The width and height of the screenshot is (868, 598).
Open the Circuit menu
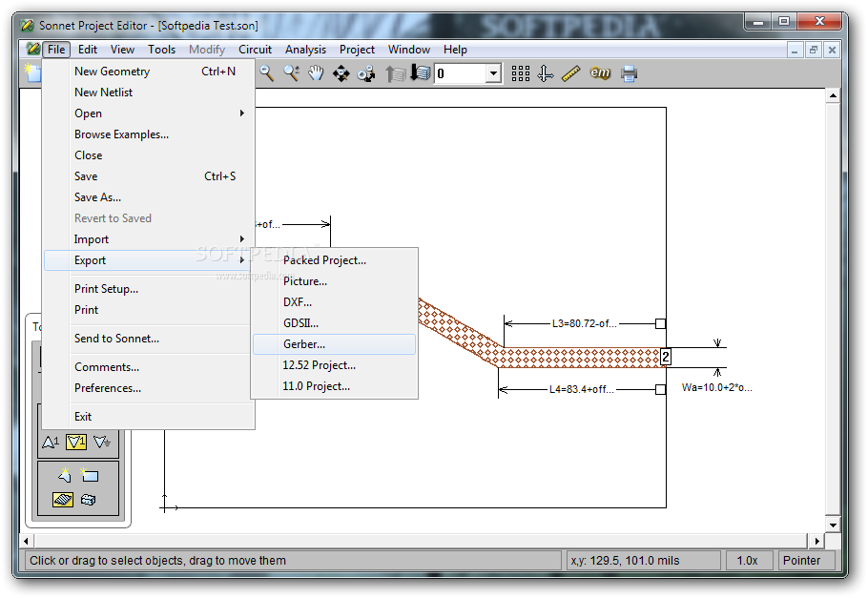pyautogui.click(x=256, y=50)
